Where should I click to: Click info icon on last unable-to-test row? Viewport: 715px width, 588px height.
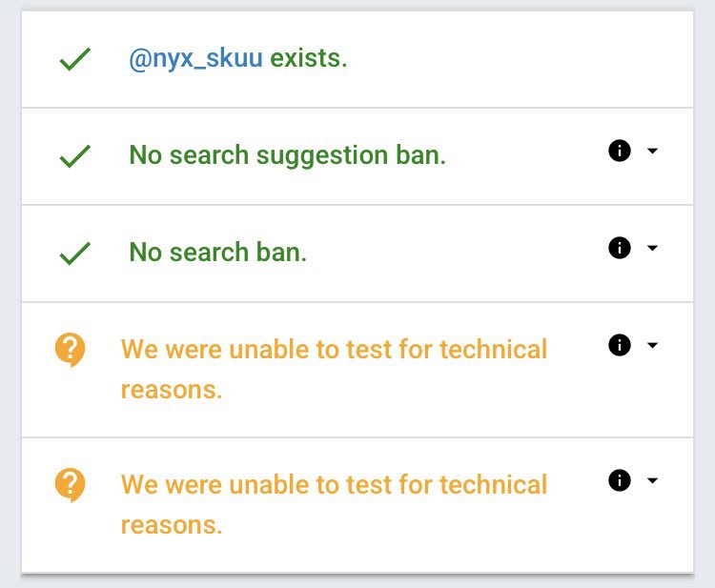tap(620, 480)
